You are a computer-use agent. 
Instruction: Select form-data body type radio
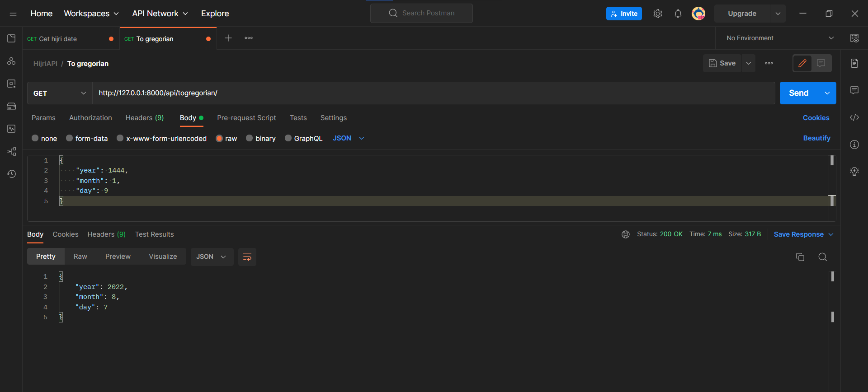point(69,138)
